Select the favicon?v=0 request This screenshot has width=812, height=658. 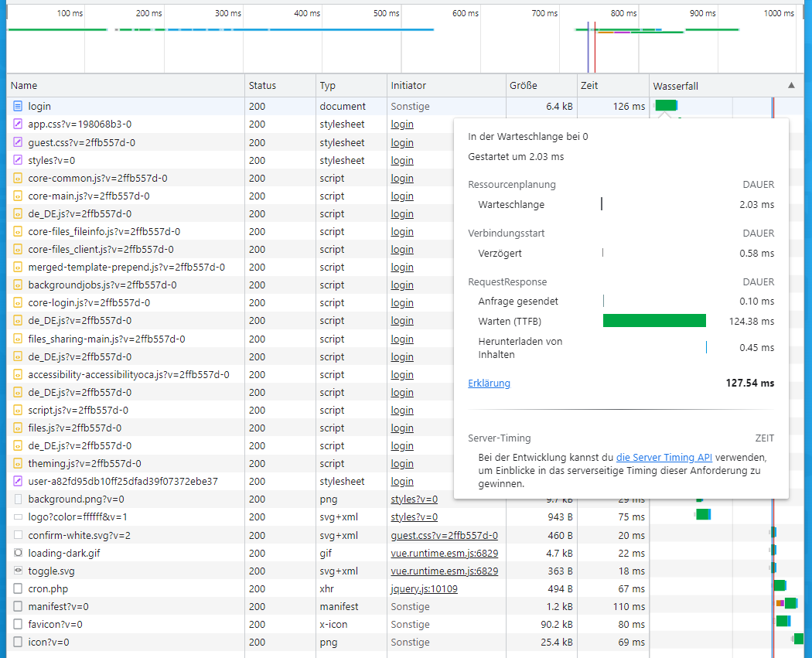pyautogui.click(x=55, y=624)
